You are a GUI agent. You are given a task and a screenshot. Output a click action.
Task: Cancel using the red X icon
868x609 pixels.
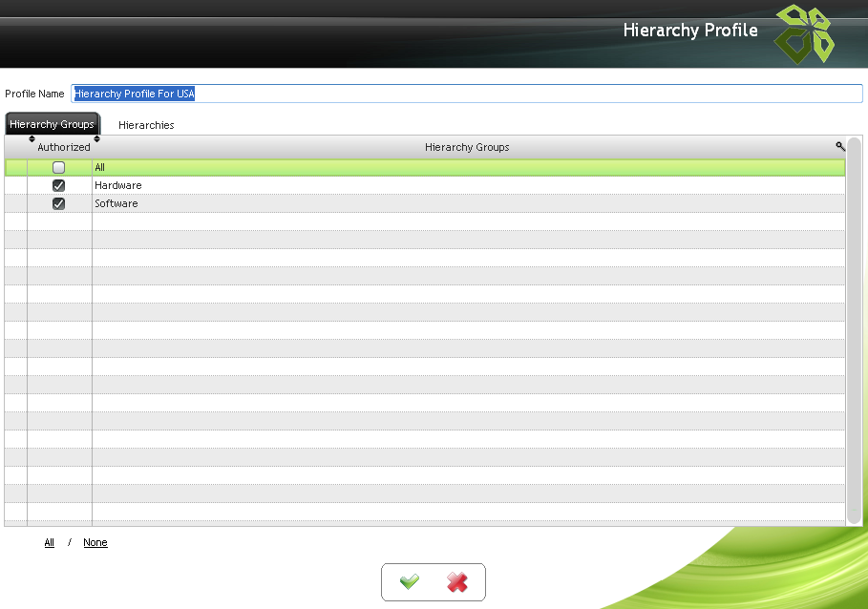[x=457, y=581]
